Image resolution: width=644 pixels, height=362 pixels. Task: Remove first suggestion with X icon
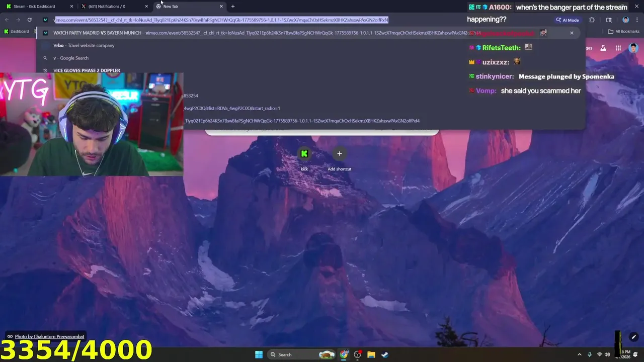click(572, 33)
